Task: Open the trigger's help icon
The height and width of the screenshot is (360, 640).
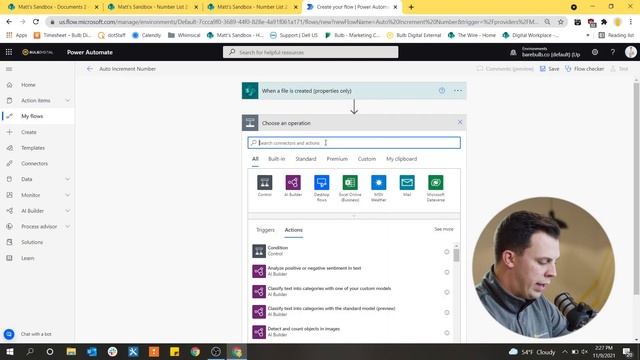Action: pos(442,91)
